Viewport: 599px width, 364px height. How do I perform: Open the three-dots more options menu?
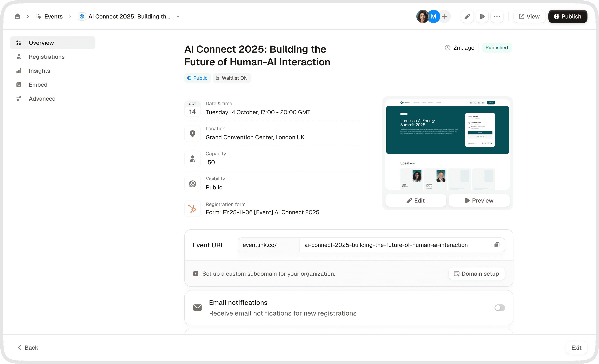497,16
